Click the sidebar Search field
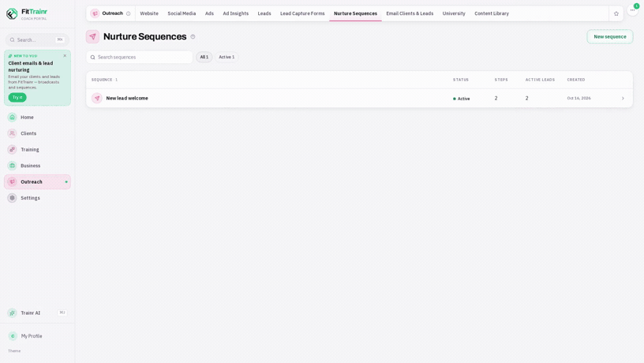 click(x=37, y=39)
